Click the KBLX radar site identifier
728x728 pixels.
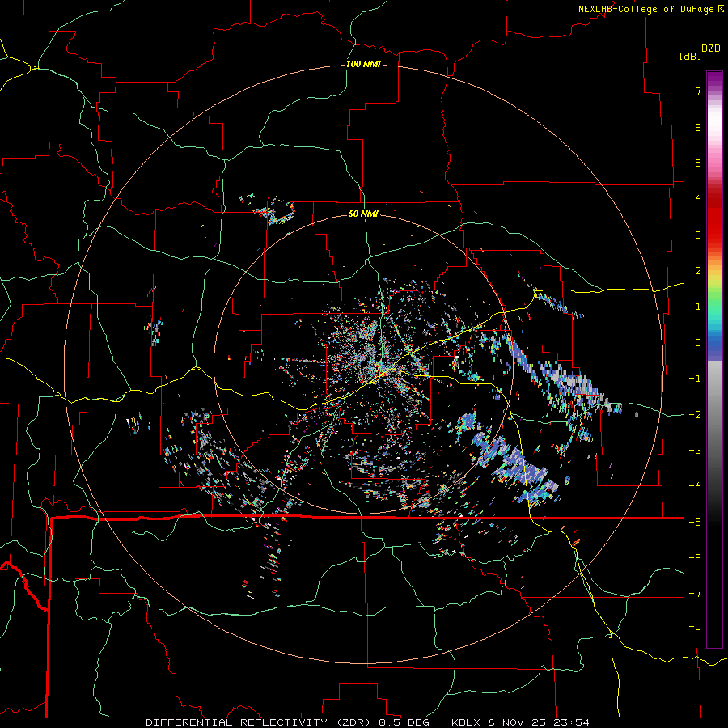tap(467, 722)
